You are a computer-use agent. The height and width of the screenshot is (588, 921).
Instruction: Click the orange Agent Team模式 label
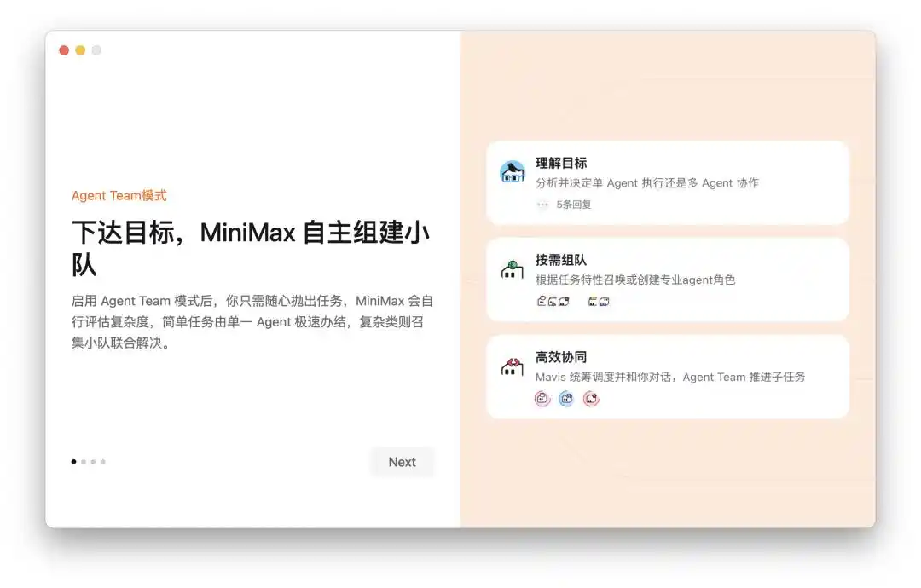click(x=119, y=195)
